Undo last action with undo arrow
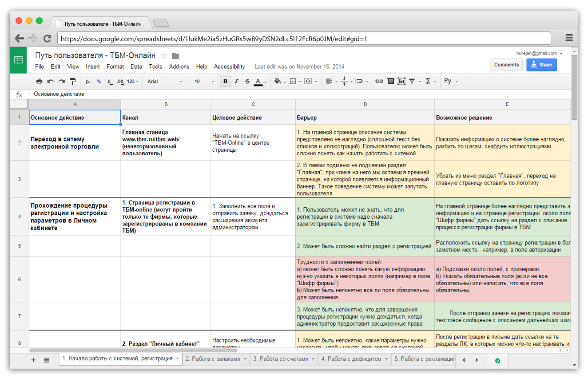The image size is (588, 378). pyautogui.click(x=50, y=81)
